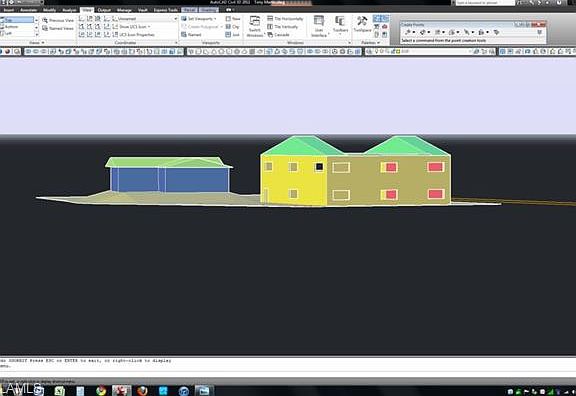Open Set Viewports dropdown
This screenshot has width=576, height=396.
(199, 18)
